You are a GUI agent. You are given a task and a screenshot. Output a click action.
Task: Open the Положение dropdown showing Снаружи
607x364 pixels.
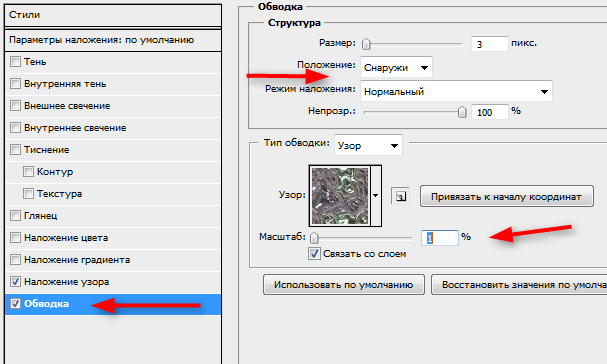tap(396, 68)
